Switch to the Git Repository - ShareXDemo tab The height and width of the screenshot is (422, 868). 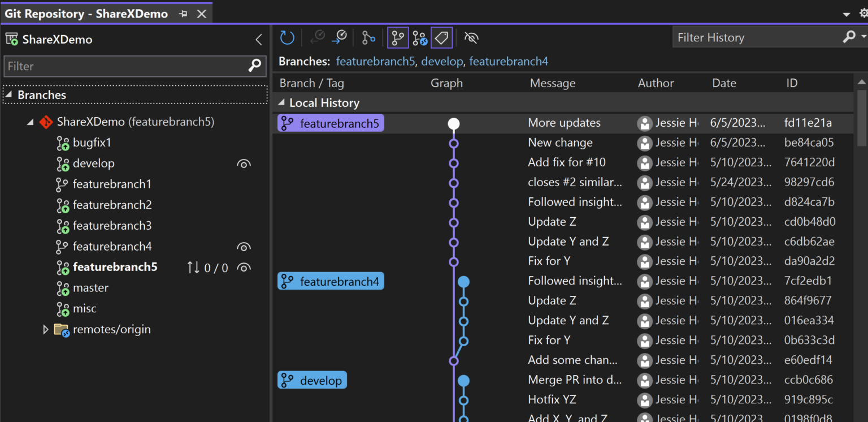[x=85, y=13]
